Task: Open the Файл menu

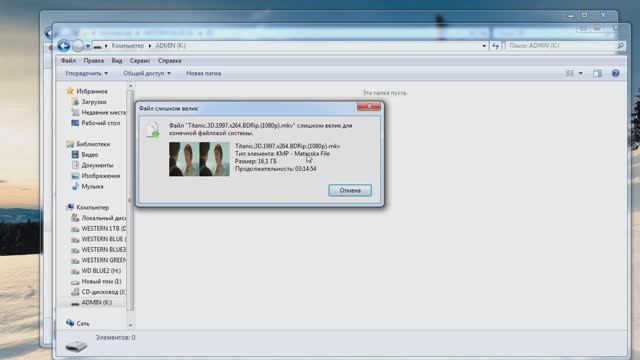Action: (68, 60)
